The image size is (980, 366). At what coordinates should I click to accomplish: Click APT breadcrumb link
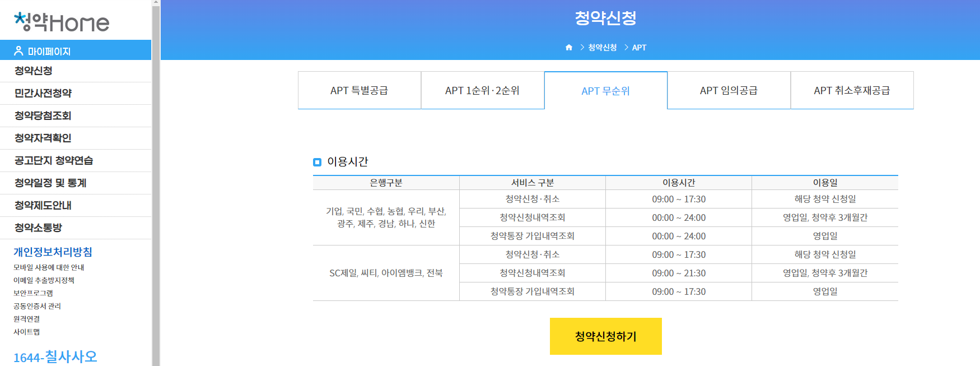click(x=639, y=48)
